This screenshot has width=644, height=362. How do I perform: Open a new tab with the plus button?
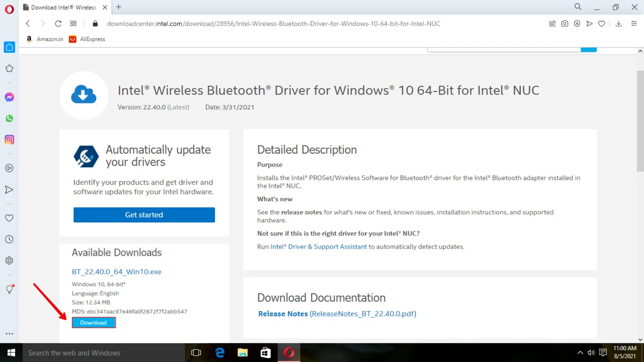[119, 7]
